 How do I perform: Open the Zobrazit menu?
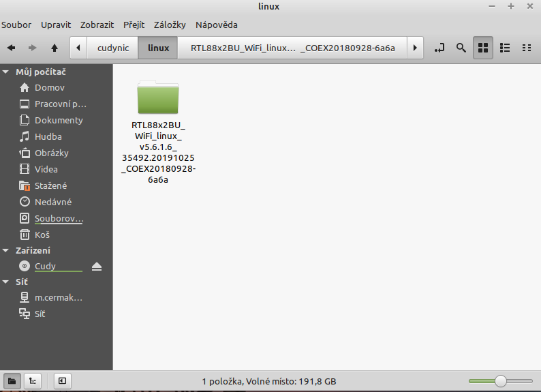97,25
